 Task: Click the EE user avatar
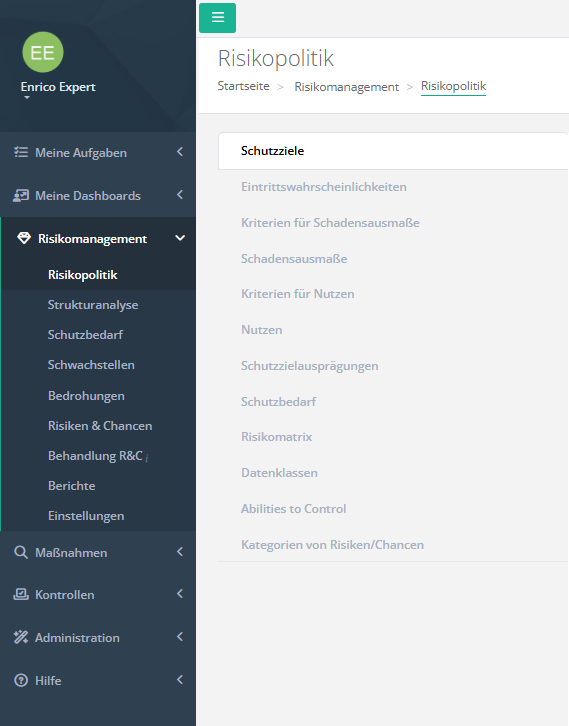pyautogui.click(x=43, y=52)
